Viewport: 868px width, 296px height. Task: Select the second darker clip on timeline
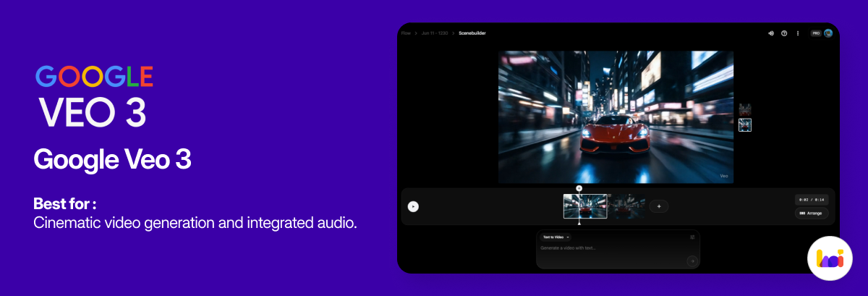coord(626,206)
